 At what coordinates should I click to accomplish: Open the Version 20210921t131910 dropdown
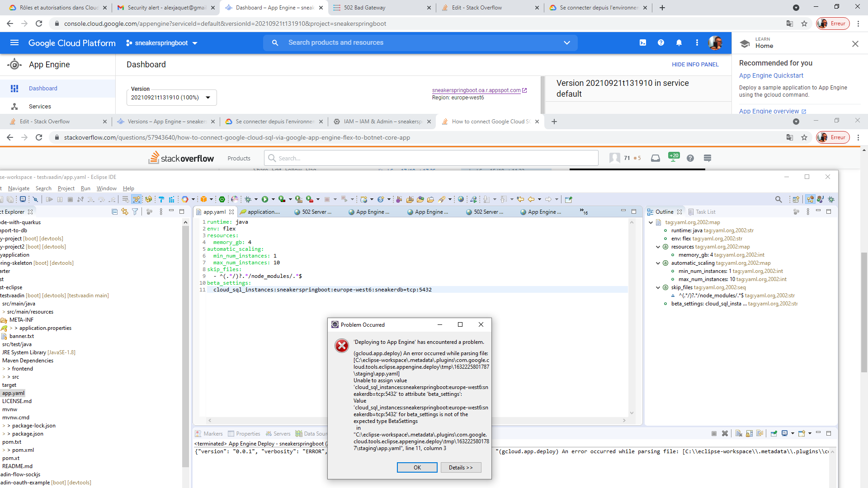coord(172,98)
